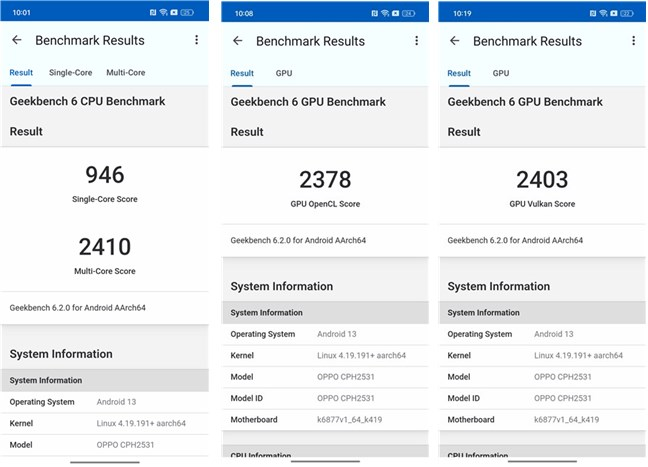648x467 pixels.
Task: Tap Operating System row in CPU screen
Action: coord(105,402)
